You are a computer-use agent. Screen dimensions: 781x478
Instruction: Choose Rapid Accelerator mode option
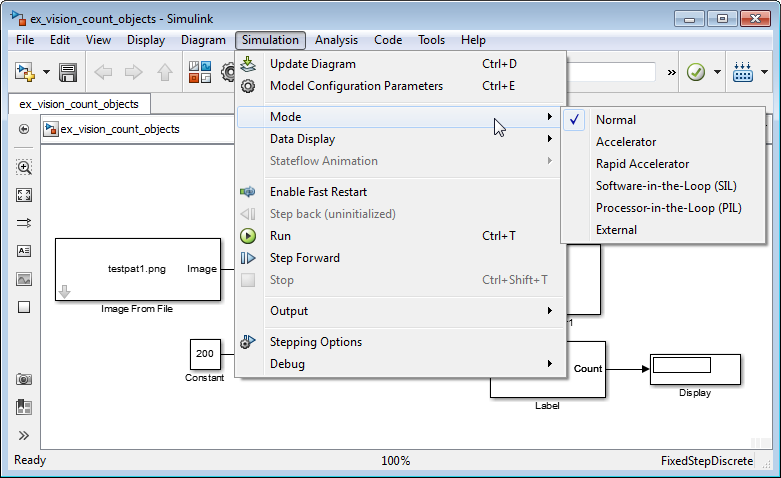pos(642,164)
